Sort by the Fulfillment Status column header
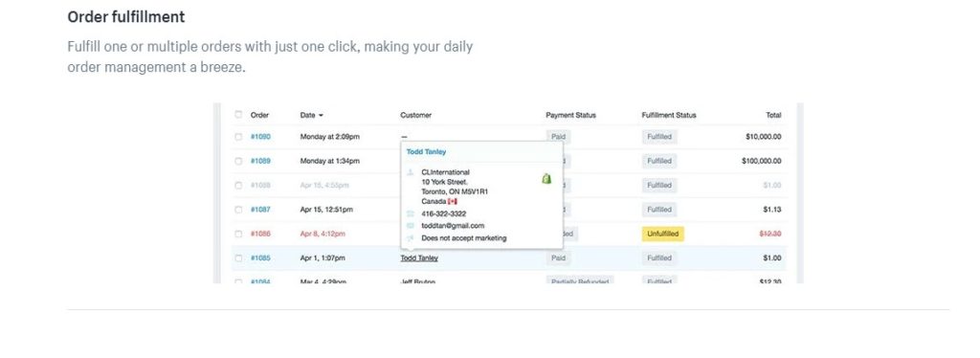 pos(669,115)
